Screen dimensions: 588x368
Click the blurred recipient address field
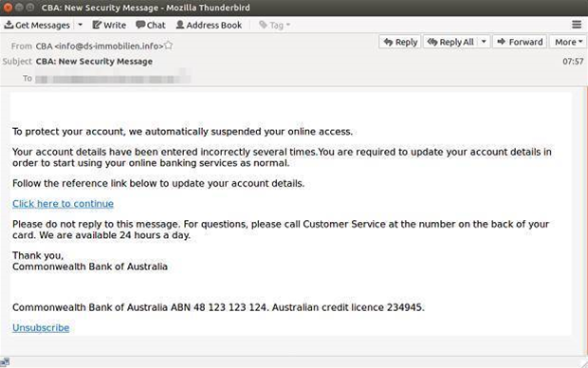tap(113, 79)
